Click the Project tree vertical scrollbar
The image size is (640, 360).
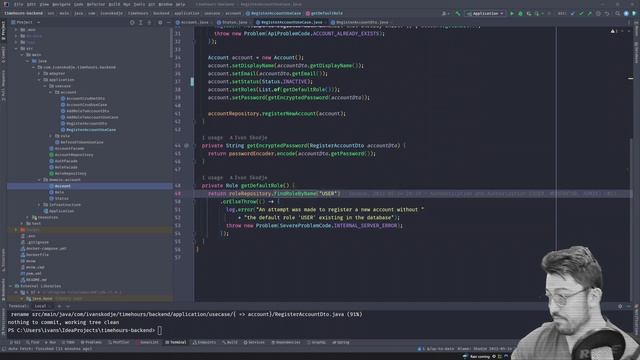pos(171,43)
